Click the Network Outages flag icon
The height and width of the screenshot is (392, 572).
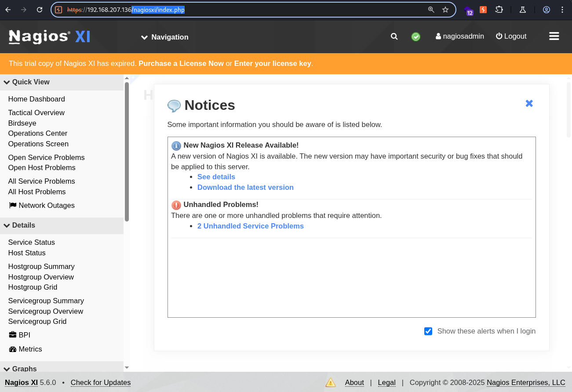click(13, 205)
